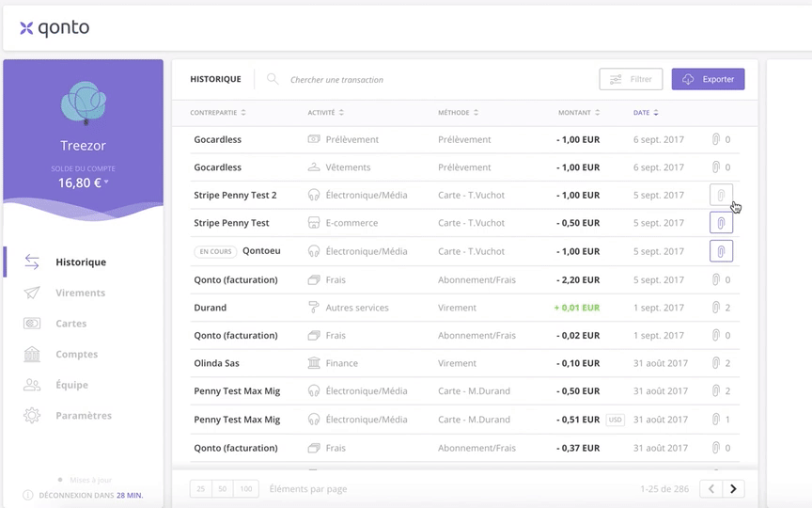Open the Cartes card icon in sidebar
The height and width of the screenshot is (508, 812).
[32, 324]
